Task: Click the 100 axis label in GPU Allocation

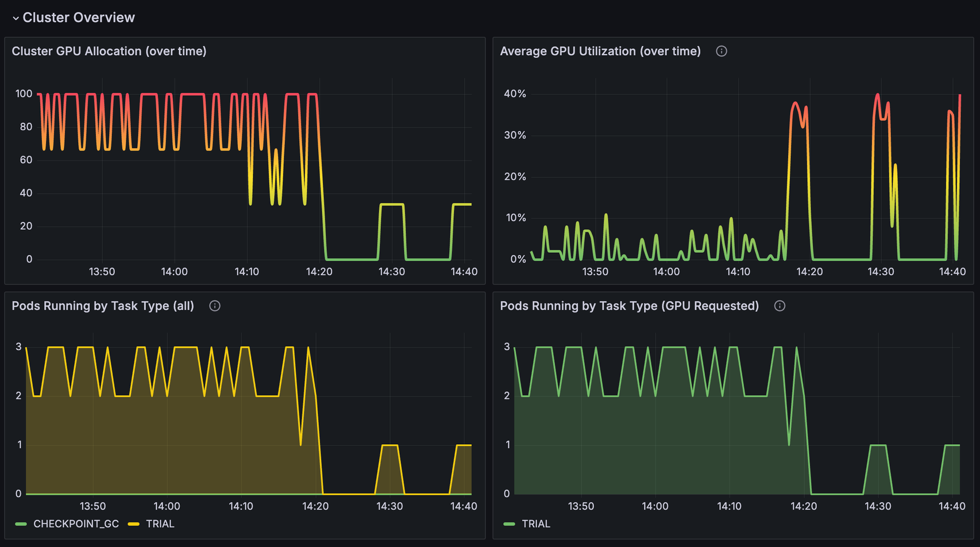Action: [24, 94]
